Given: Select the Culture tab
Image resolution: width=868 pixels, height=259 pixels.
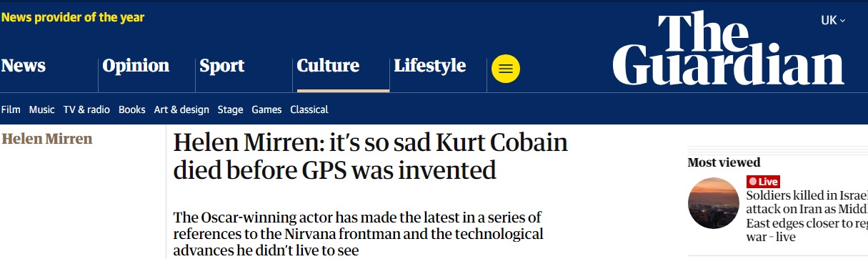Looking at the screenshot, I should coord(328,66).
